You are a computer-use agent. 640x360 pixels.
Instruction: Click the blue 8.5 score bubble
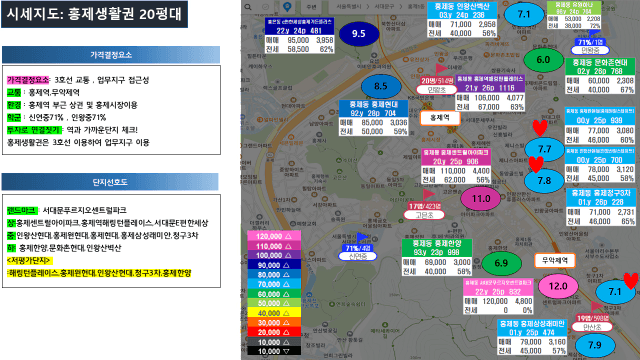(381, 86)
